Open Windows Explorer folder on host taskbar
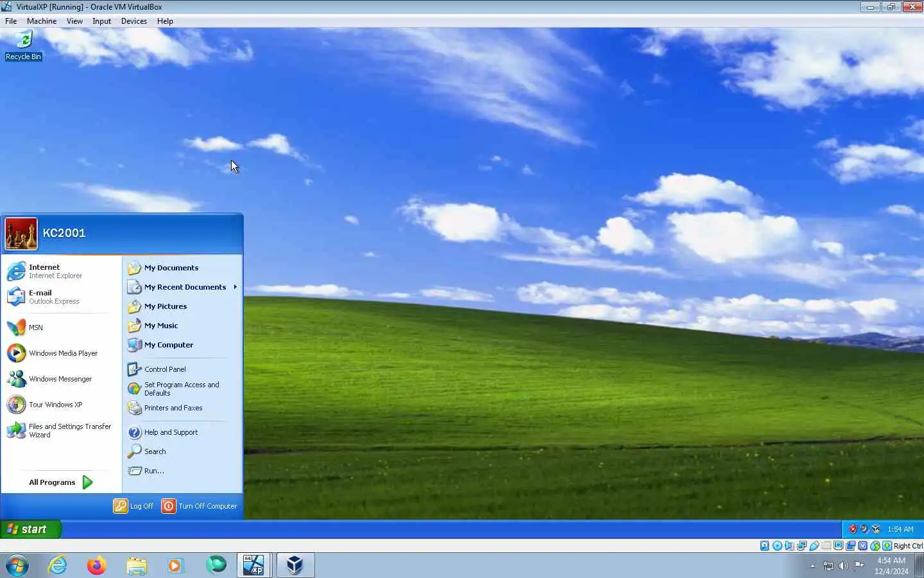The width and height of the screenshot is (924, 578). pos(137,566)
